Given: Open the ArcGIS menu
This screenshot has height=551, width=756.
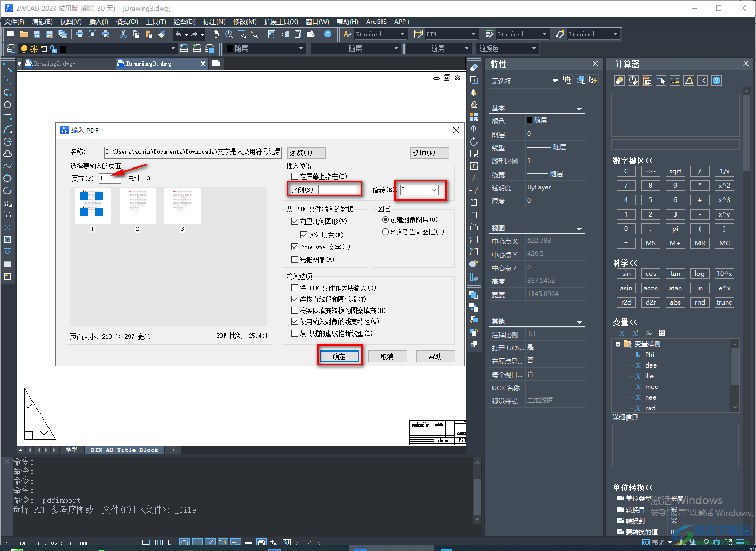Looking at the screenshot, I should click(376, 22).
